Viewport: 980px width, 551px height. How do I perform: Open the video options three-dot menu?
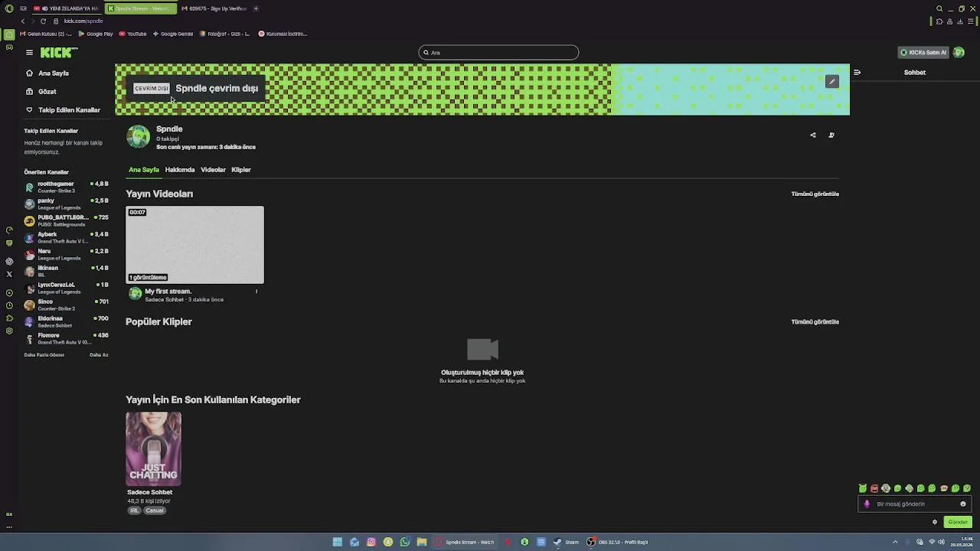256,292
